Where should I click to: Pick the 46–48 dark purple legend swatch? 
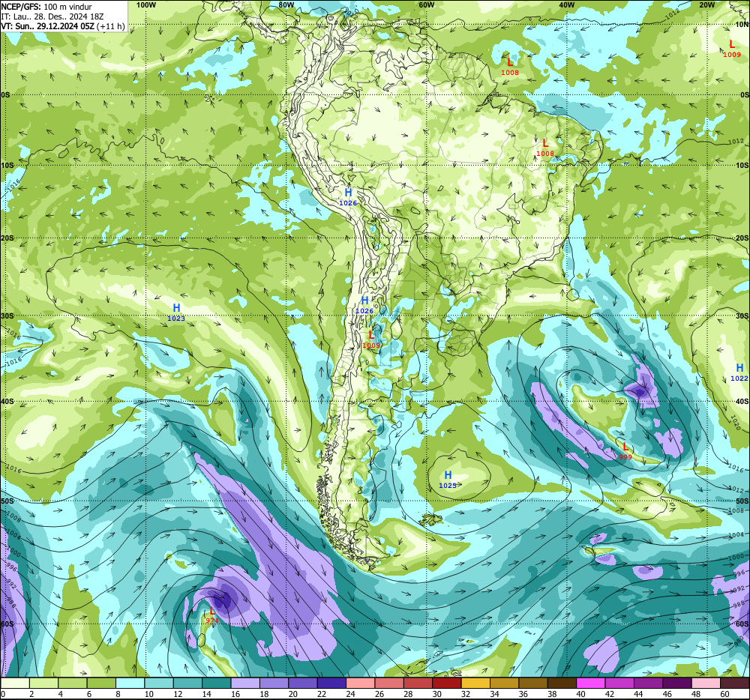(676, 684)
